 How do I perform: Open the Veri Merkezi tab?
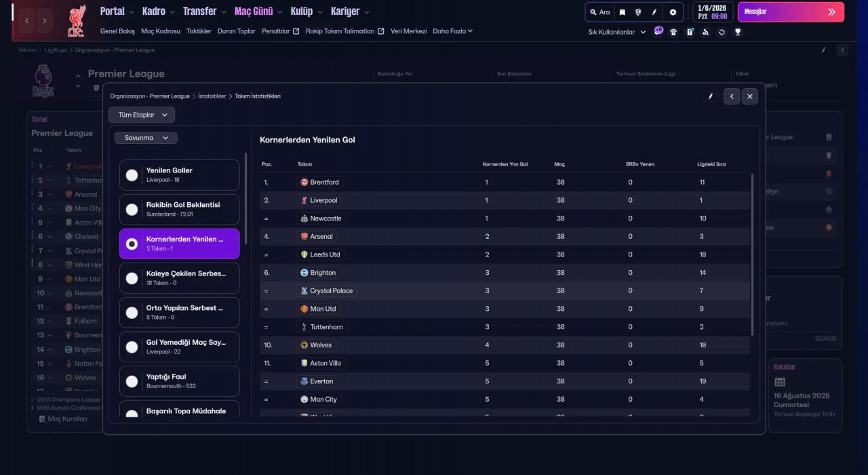click(409, 31)
